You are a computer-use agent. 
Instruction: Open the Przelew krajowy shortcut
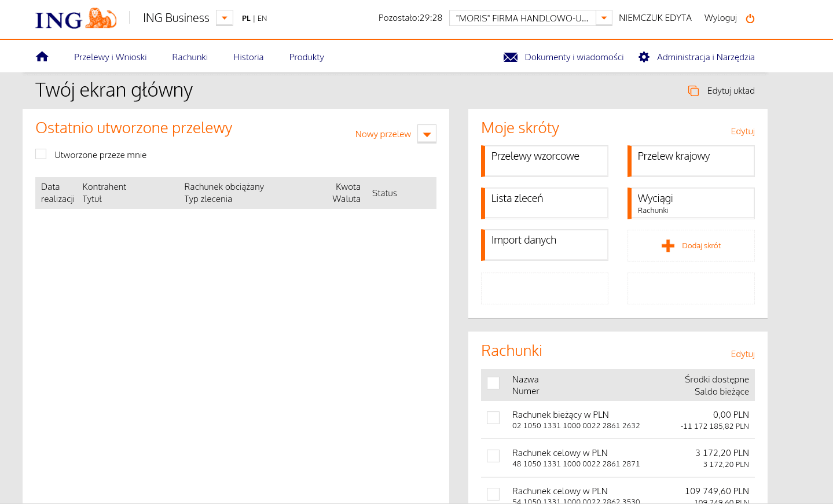[691, 161]
